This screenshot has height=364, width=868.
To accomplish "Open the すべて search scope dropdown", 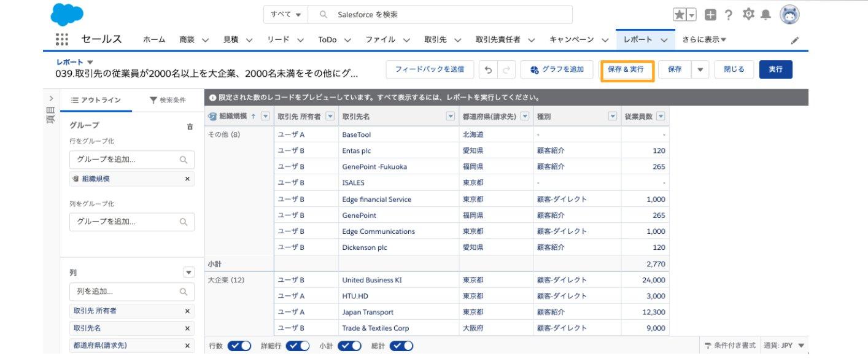I will 286,15.
